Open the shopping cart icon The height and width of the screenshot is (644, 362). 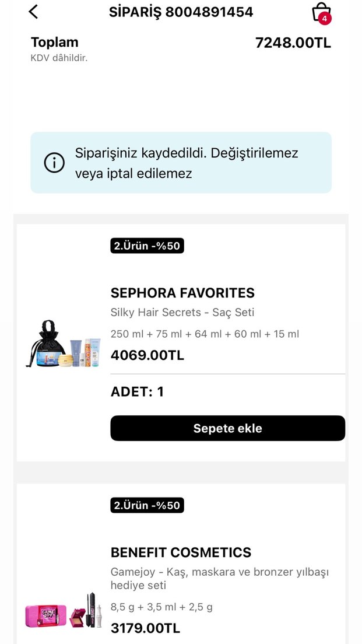[322, 12]
